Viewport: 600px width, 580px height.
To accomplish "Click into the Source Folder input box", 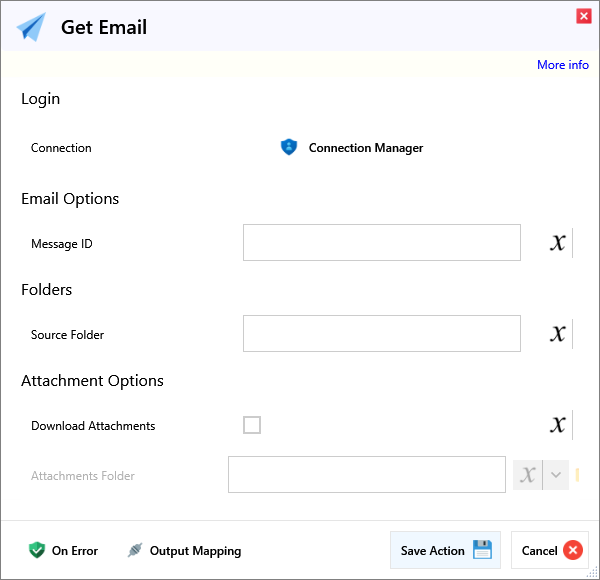I will tap(381, 334).
